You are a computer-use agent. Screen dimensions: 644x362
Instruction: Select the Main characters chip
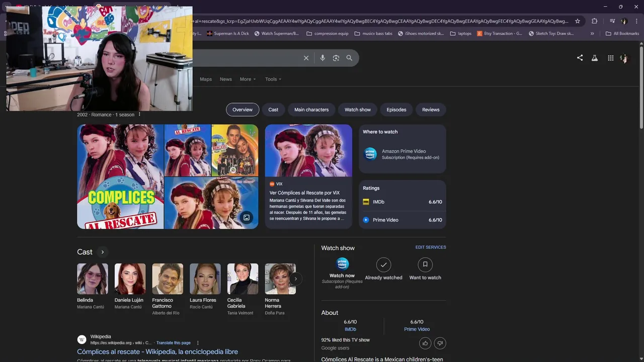pyautogui.click(x=311, y=110)
